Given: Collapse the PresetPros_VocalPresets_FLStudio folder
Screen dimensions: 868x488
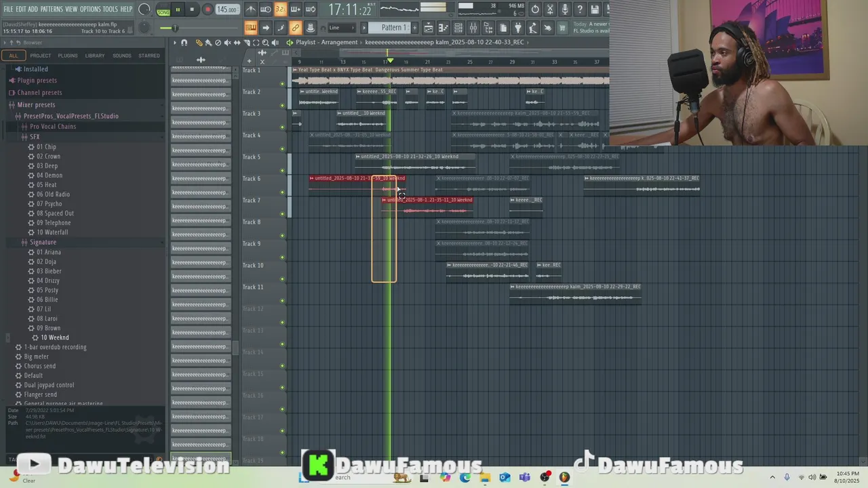Looking at the screenshot, I should point(71,116).
